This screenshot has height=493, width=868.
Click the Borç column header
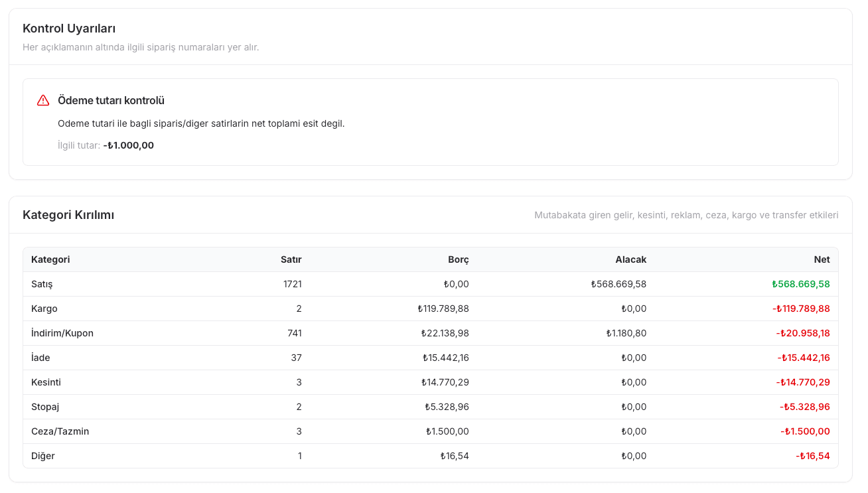tap(458, 259)
